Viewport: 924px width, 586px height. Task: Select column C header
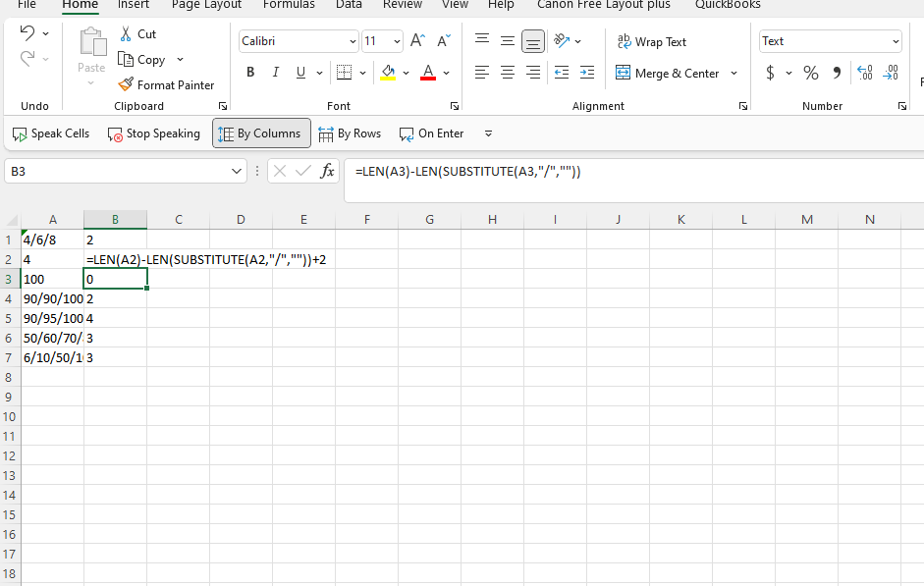(x=179, y=220)
